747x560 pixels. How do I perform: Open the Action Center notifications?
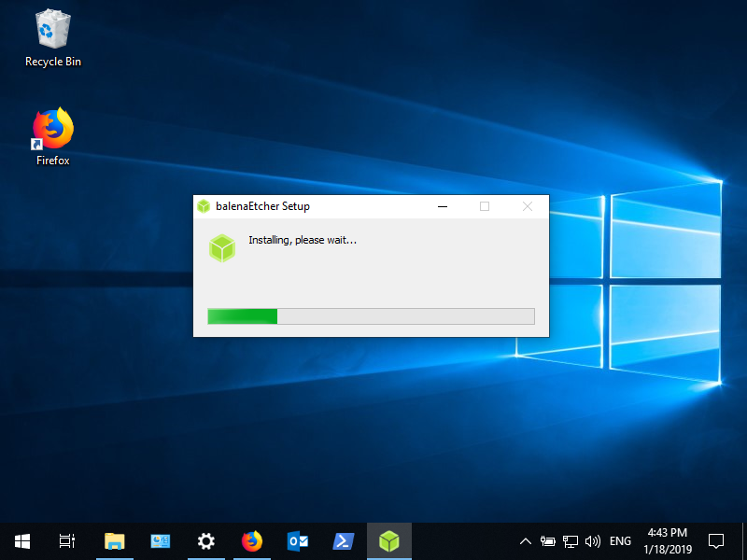pos(716,540)
